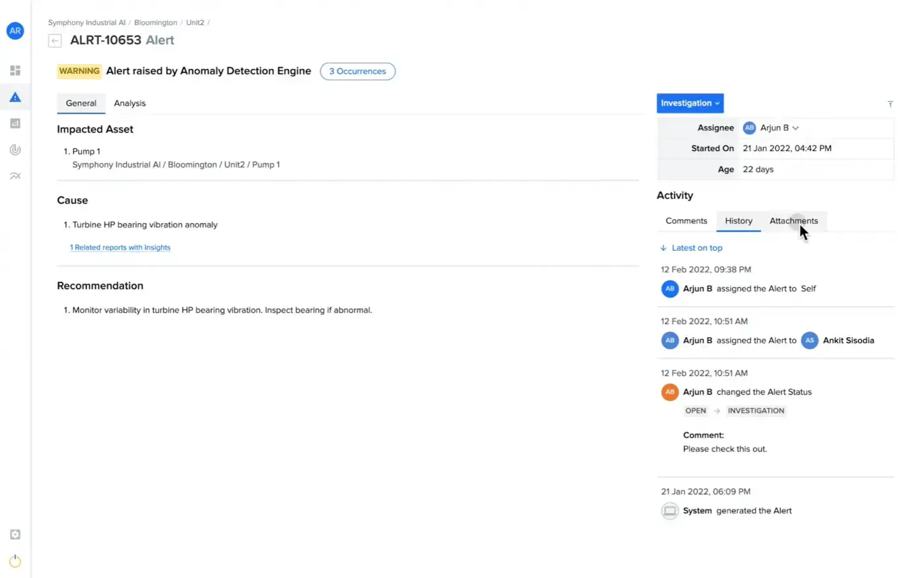The image size is (924, 578).
Task: Click the power logout icon
Action: tap(15, 561)
